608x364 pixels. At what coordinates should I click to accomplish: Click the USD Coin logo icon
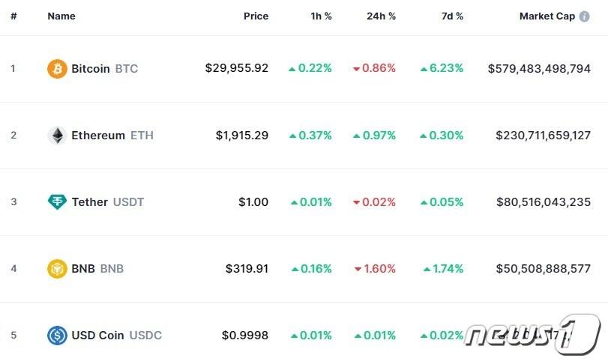point(57,336)
